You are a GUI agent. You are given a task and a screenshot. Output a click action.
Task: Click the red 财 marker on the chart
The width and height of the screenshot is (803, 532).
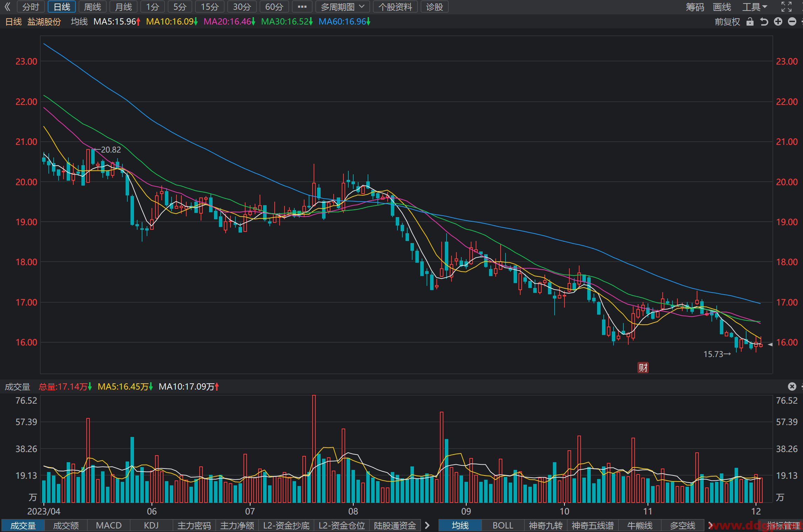pyautogui.click(x=643, y=368)
